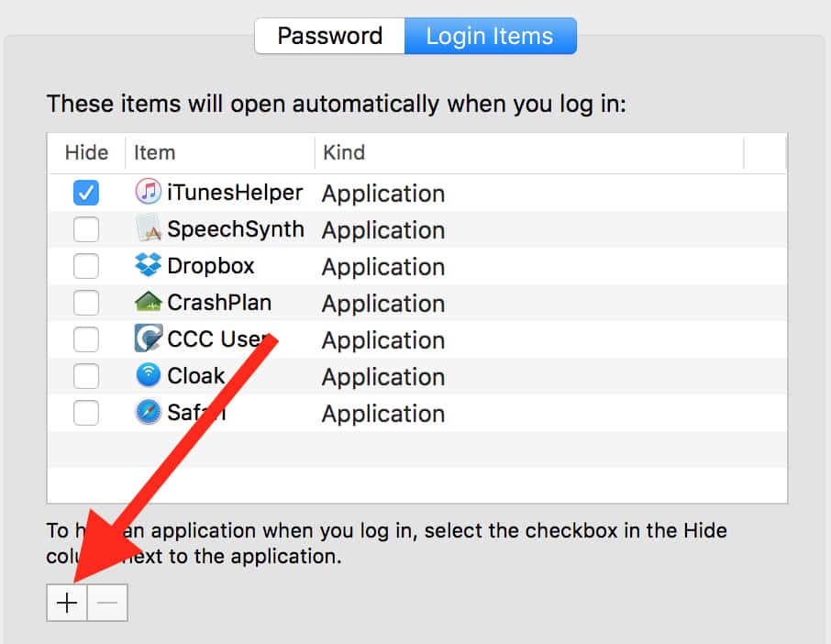Click the iTunesHelper music icon

148,192
